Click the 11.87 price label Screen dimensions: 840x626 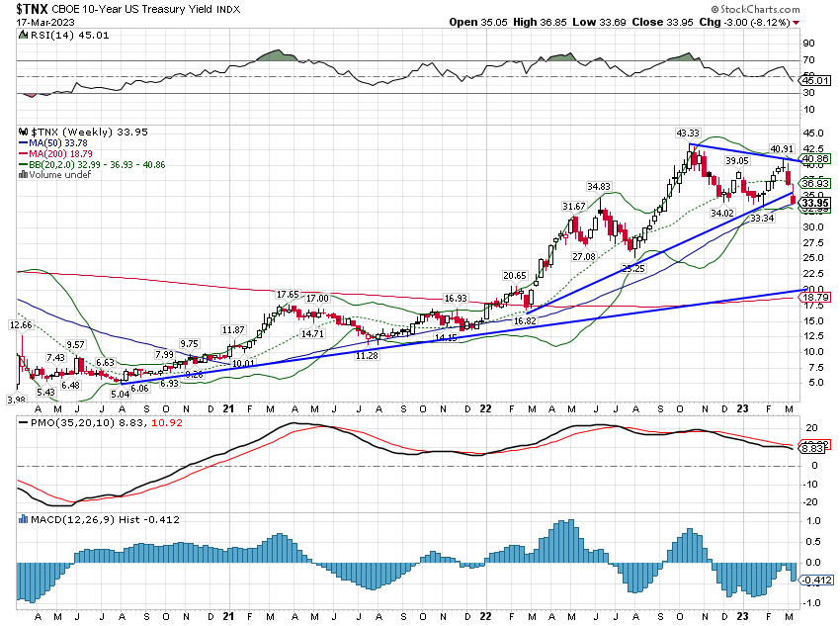pos(233,330)
